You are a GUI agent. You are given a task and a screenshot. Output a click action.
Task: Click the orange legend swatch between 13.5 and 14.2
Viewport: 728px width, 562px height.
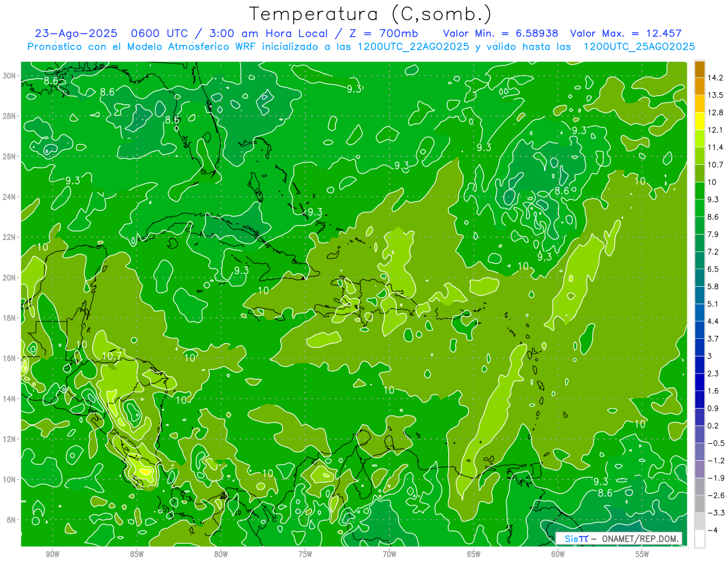click(x=699, y=86)
